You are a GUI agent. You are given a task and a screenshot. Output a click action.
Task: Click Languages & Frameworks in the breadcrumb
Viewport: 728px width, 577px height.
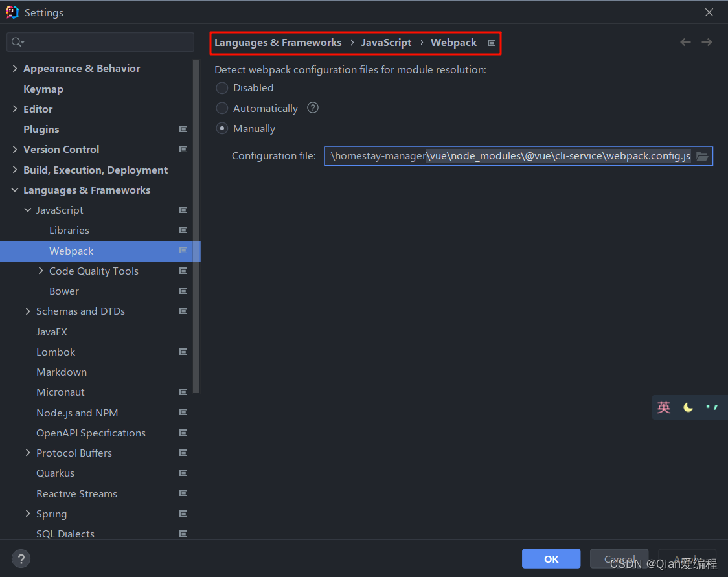278,43
